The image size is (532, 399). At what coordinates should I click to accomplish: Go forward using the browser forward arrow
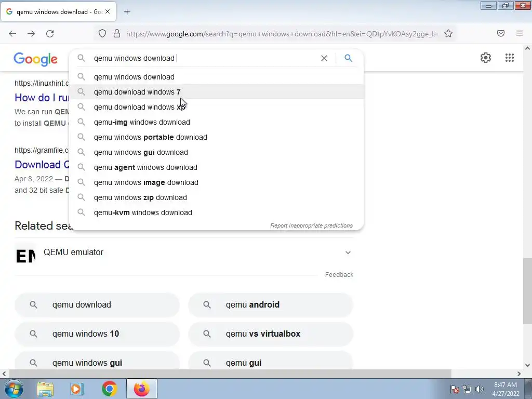pyautogui.click(x=31, y=34)
